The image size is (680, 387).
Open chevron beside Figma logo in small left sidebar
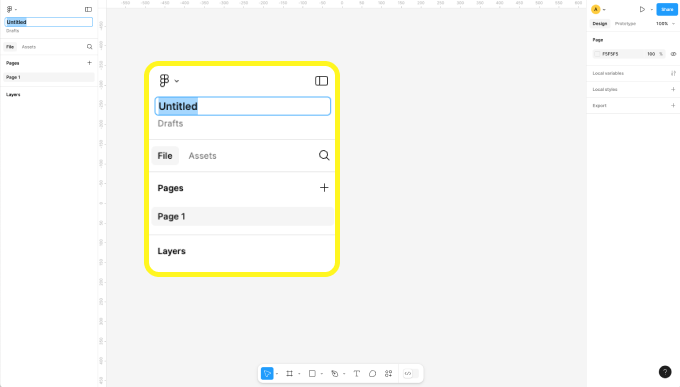[x=16, y=10]
